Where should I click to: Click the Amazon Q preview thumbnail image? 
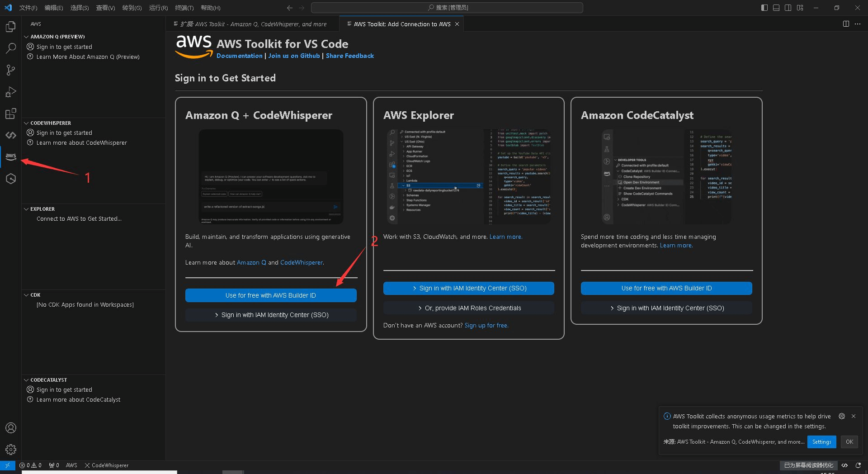271,177
